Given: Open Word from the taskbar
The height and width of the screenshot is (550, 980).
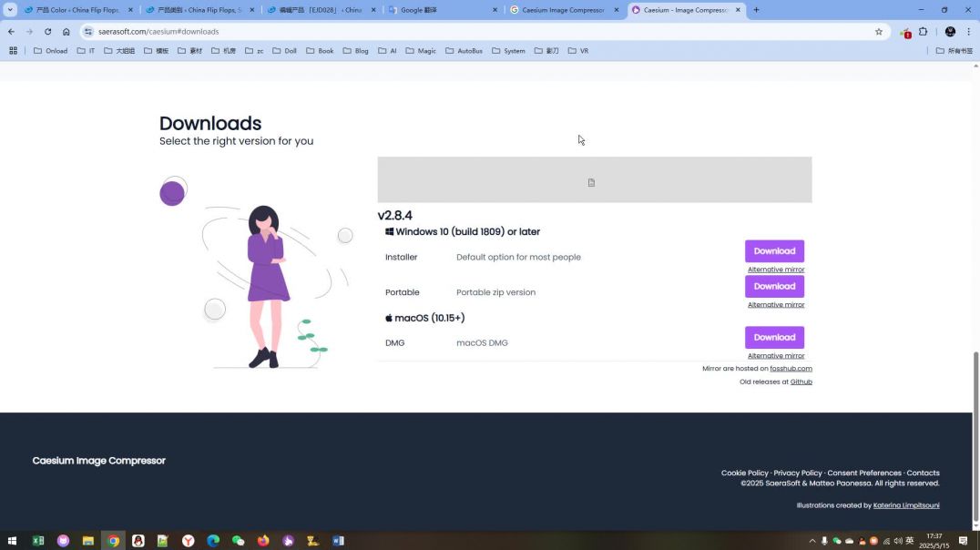Looking at the screenshot, I should pyautogui.click(x=338, y=541).
